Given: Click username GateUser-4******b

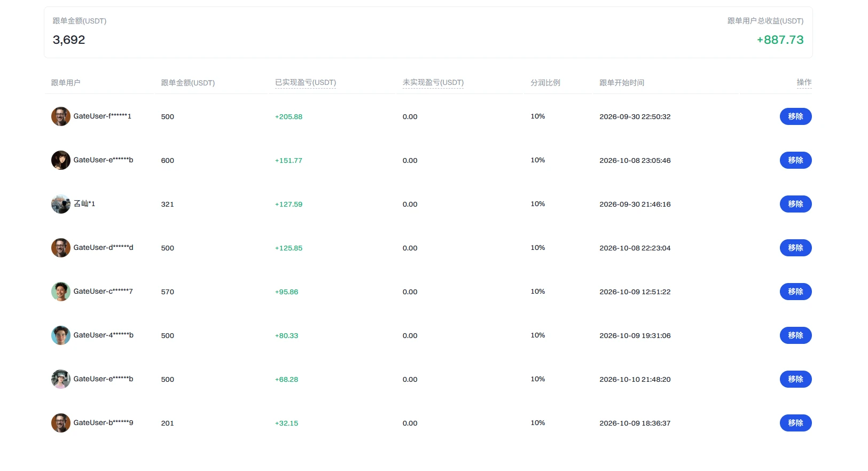Looking at the screenshot, I should coord(104,335).
